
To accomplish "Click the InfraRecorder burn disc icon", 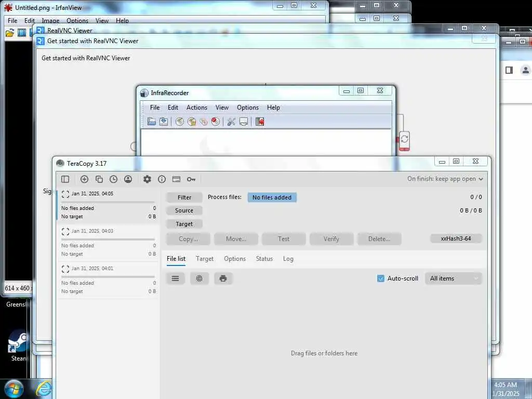I will tap(180, 122).
